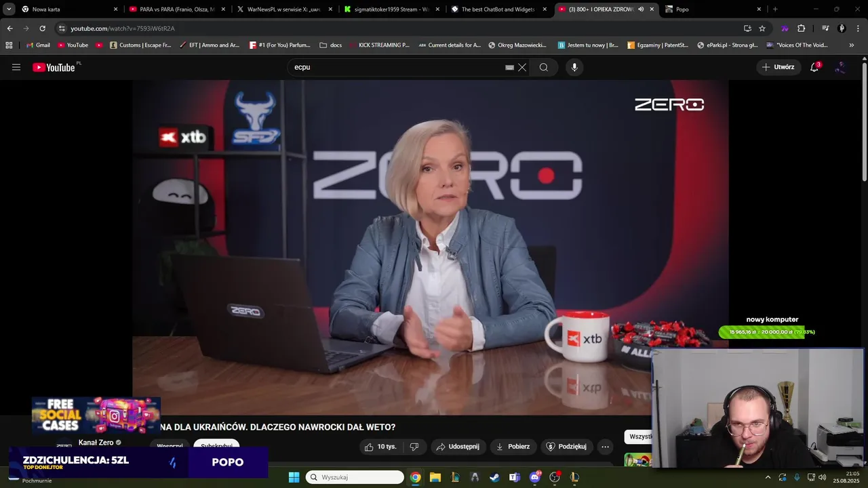Download video with Pobierz

point(513,447)
